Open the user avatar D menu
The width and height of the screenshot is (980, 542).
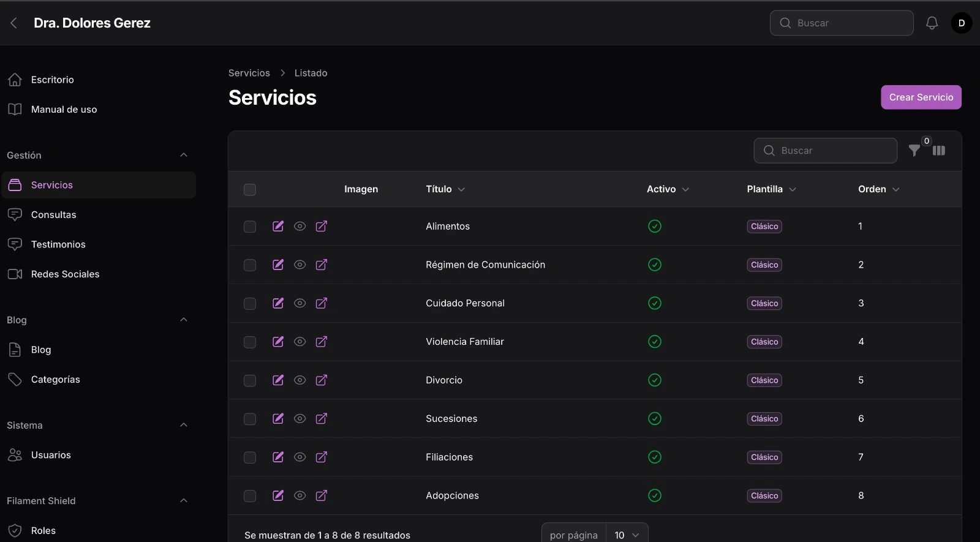961,23
